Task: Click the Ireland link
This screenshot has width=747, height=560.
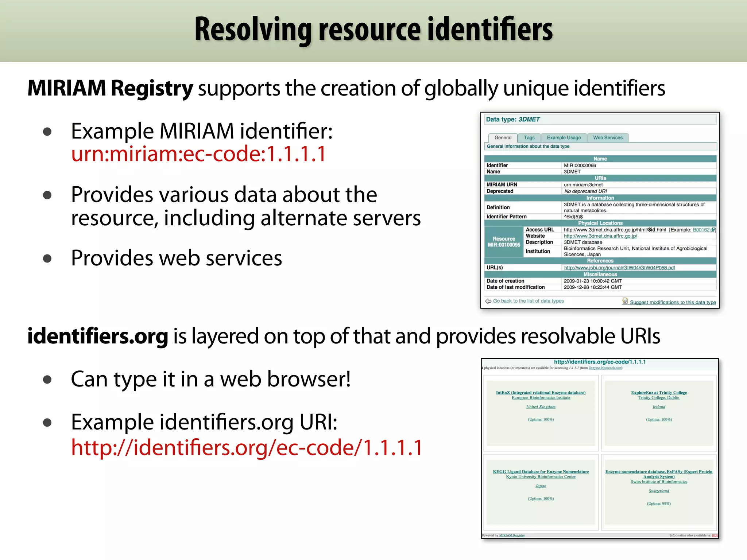Action: pos(659,407)
